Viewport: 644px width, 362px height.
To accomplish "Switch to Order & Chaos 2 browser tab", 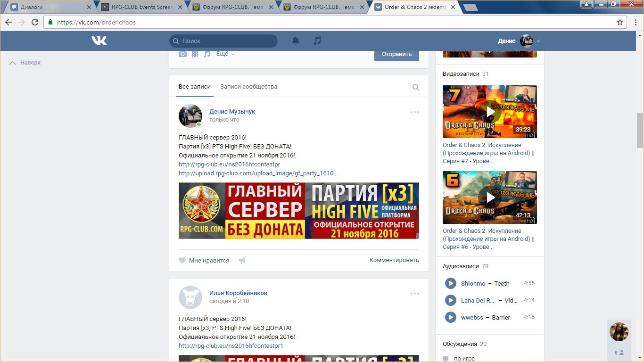I will coord(415,7).
